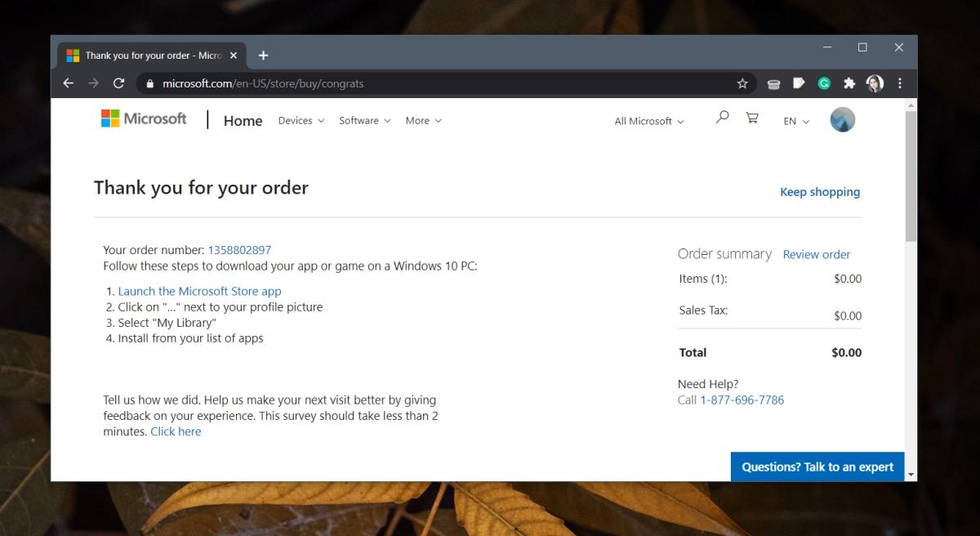Screen dimensions: 980x536
Task: Click the 'Thank you for your order' heading
Action: point(201,188)
